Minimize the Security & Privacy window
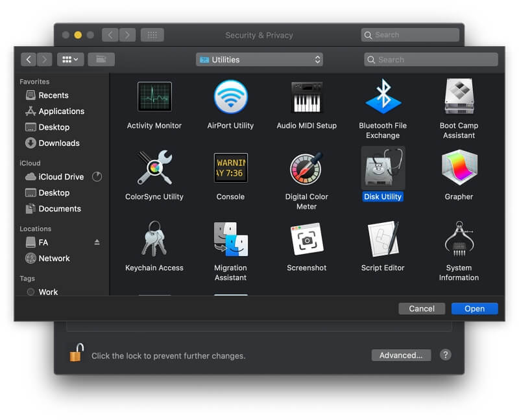Image resolution: width=519 pixels, height=420 pixels. [78, 35]
